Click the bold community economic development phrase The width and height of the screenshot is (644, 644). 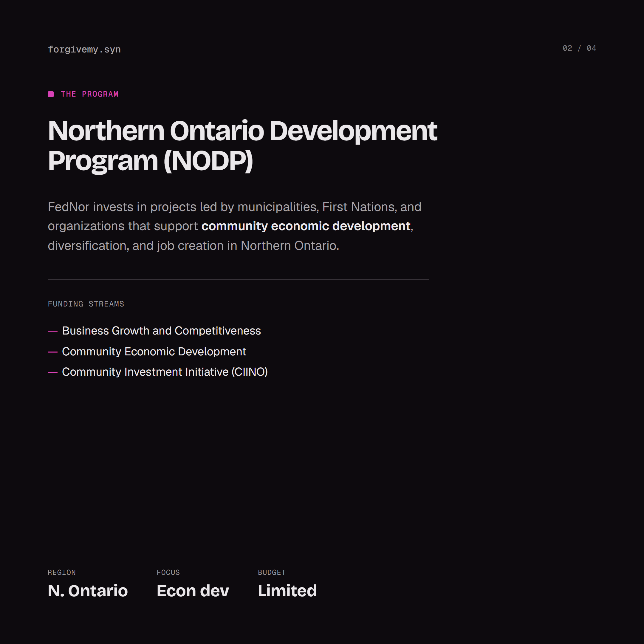pyautogui.click(x=306, y=226)
